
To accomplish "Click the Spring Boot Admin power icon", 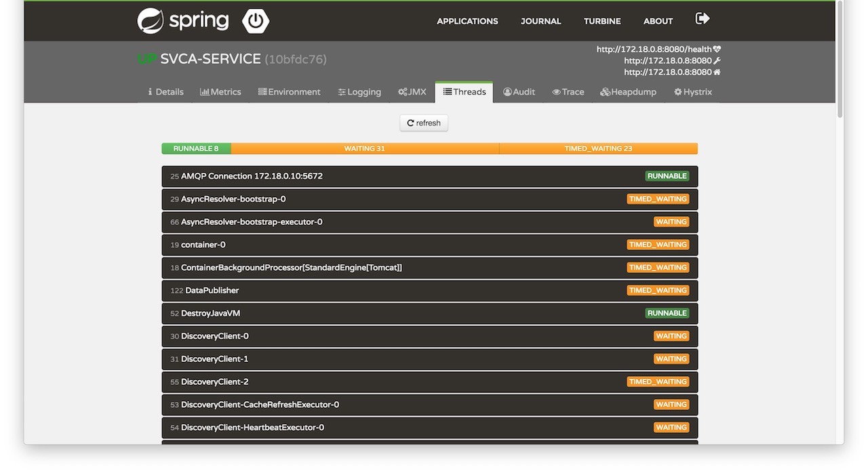I will click(x=256, y=21).
